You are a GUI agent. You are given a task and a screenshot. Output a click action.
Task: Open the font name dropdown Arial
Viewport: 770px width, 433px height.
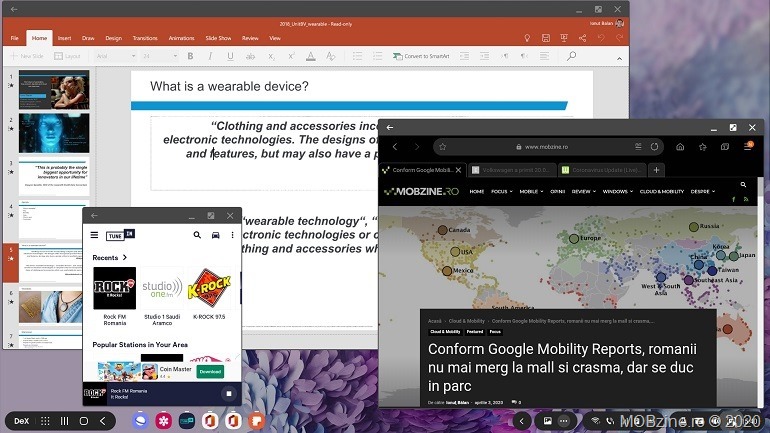click(116, 56)
